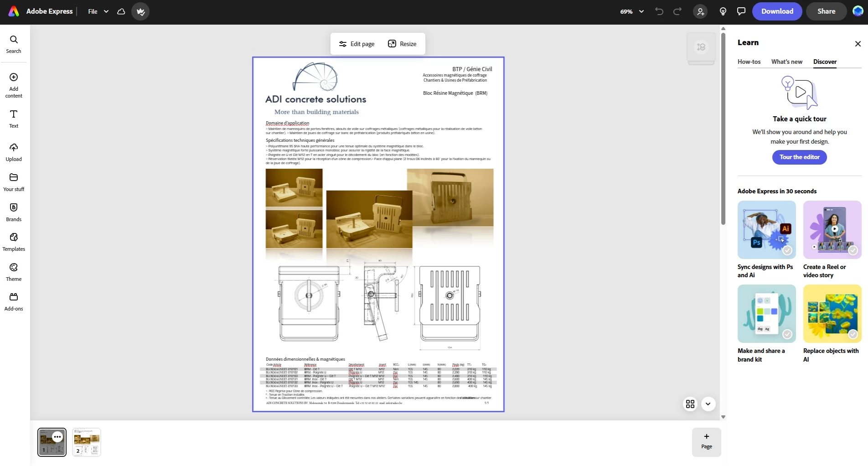Open the Add-ons panel

[14, 302]
